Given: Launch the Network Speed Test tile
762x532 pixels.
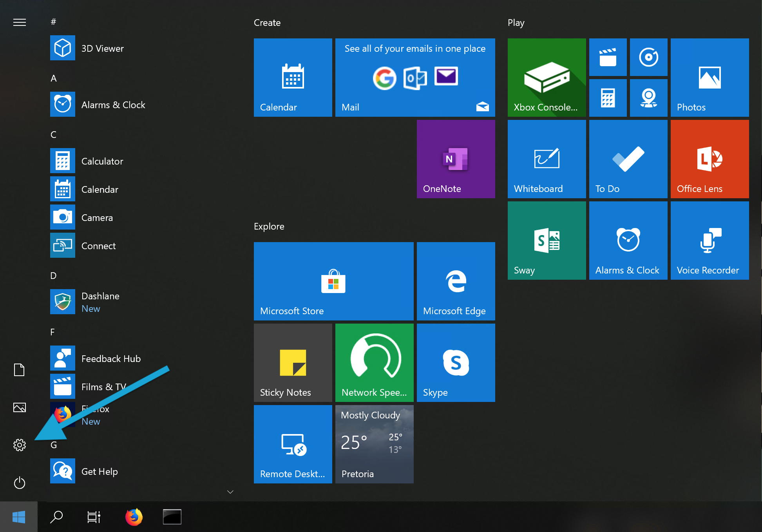Looking at the screenshot, I should (x=375, y=363).
